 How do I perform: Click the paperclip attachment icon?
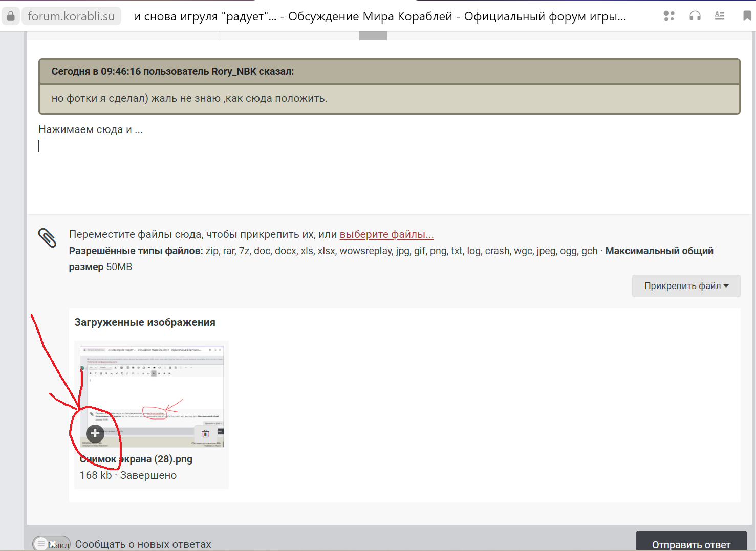click(x=48, y=238)
